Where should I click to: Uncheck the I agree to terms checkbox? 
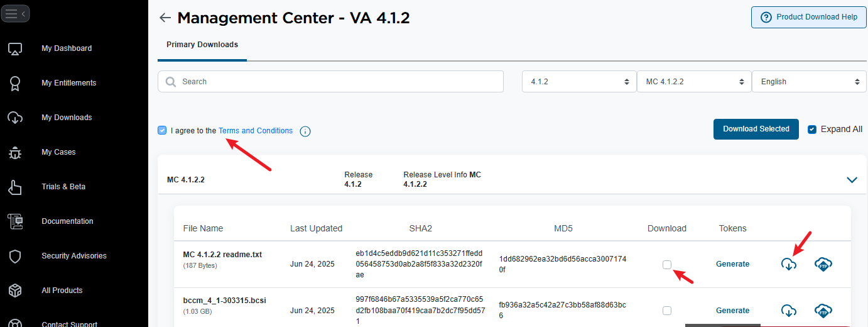pos(163,131)
